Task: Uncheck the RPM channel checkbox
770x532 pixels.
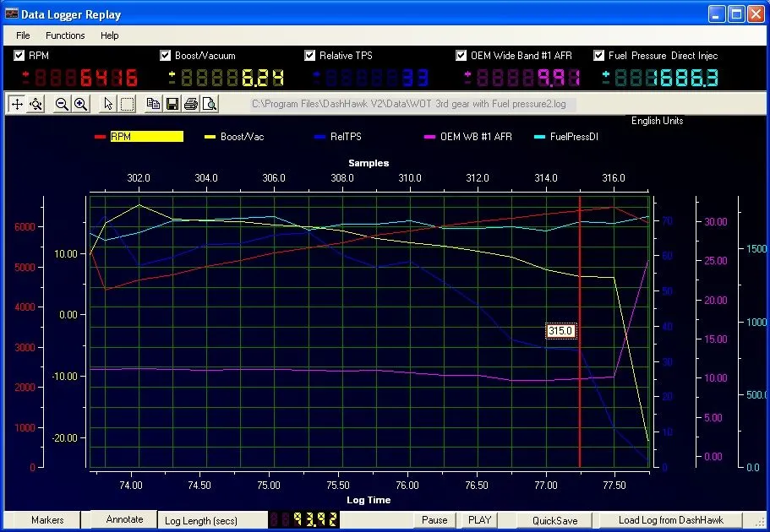Action: pos(19,56)
